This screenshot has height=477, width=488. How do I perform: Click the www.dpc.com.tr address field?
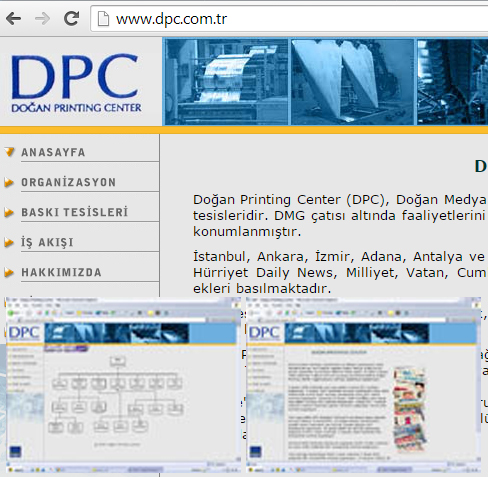289,19
